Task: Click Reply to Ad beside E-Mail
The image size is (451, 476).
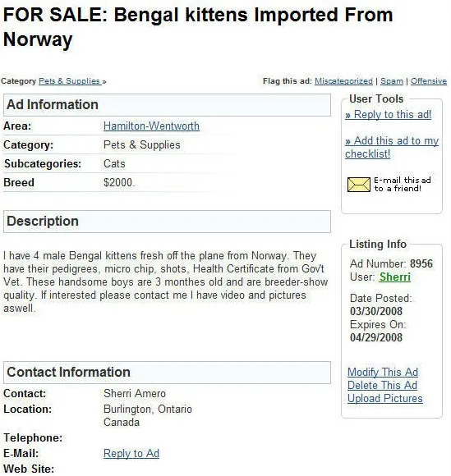Action: tap(131, 453)
